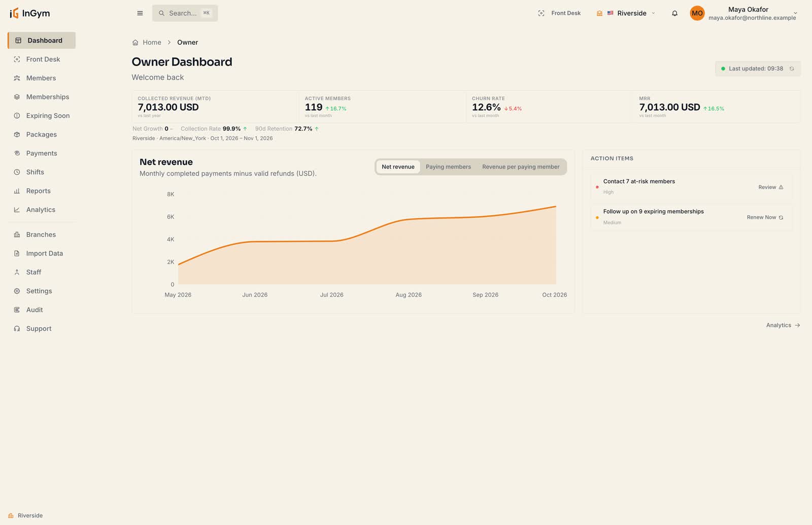The height and width of the screenshot is (525, 812).
Task: Expand the Riverside branch dropdown
Action: pos(626,13)
